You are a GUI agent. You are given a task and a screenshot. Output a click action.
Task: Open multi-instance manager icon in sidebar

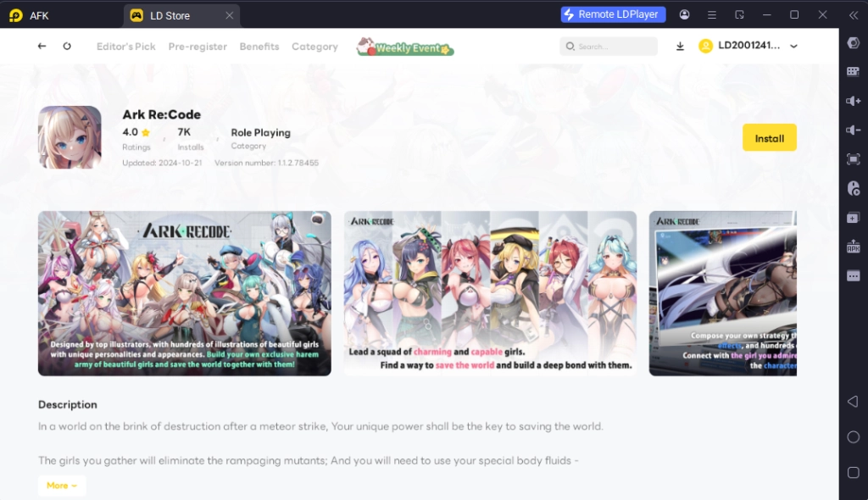point(853,218)
